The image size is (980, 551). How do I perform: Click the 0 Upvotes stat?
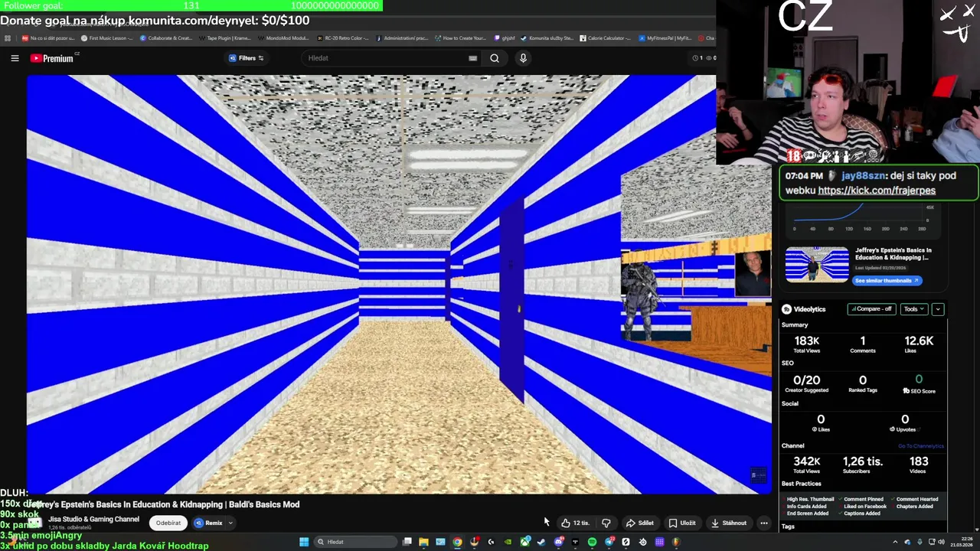(905, 423)
